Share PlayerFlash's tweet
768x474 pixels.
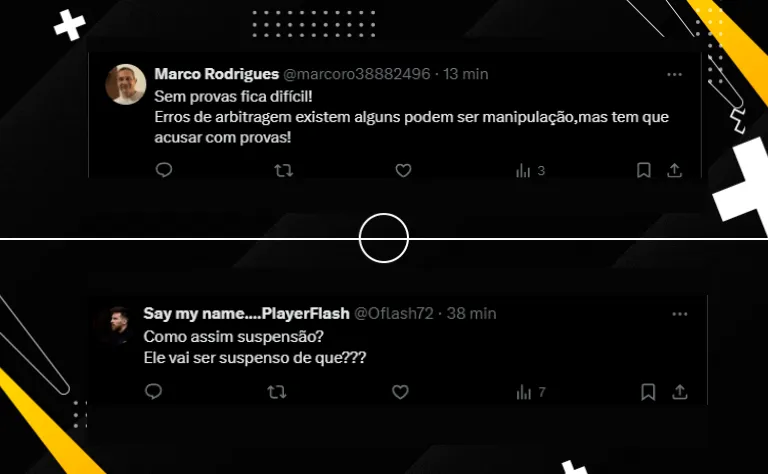[679, 392]
